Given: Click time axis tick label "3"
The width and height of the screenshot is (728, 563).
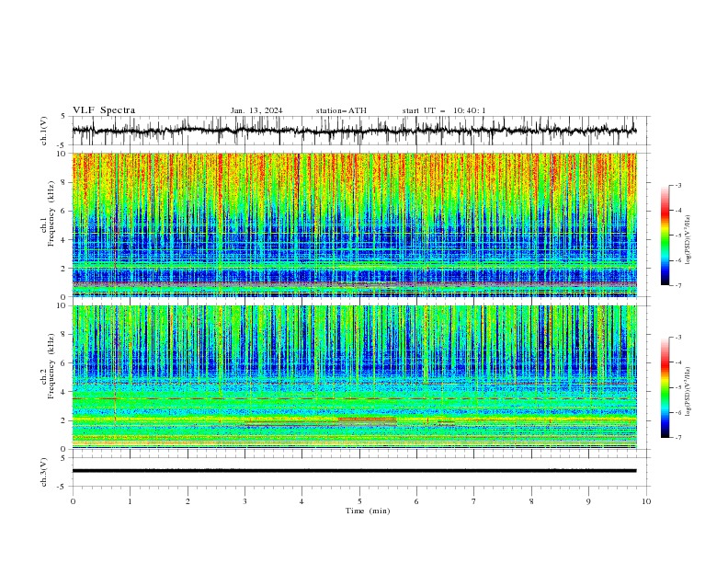Looking at the screenshot, I should tap(245, 501).
